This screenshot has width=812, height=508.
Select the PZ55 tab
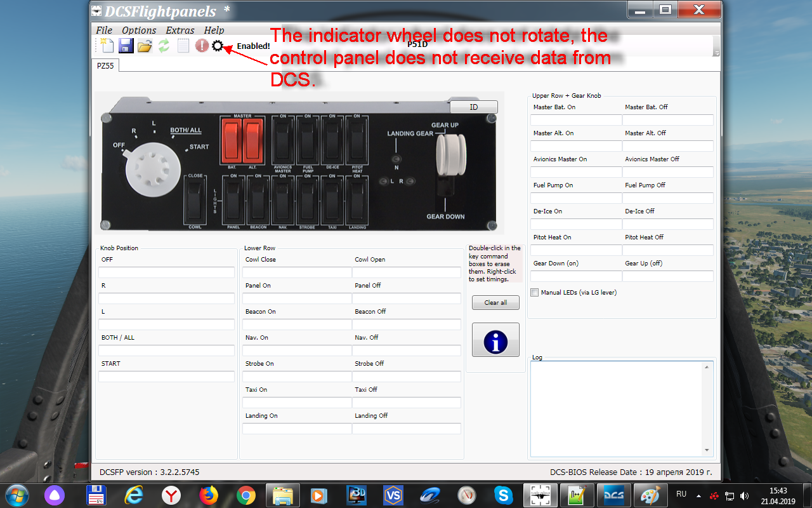[105, 65]
